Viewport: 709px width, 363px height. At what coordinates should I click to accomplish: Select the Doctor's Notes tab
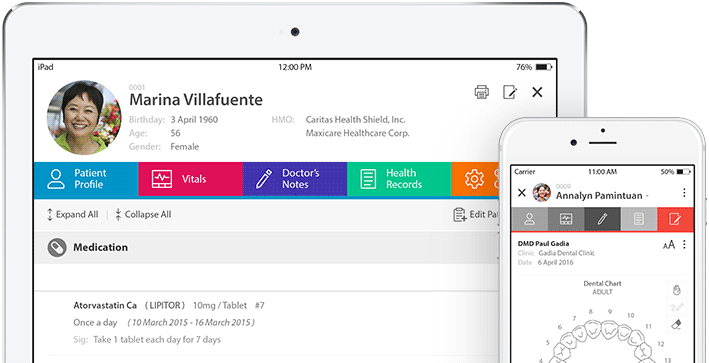point(295,179)
